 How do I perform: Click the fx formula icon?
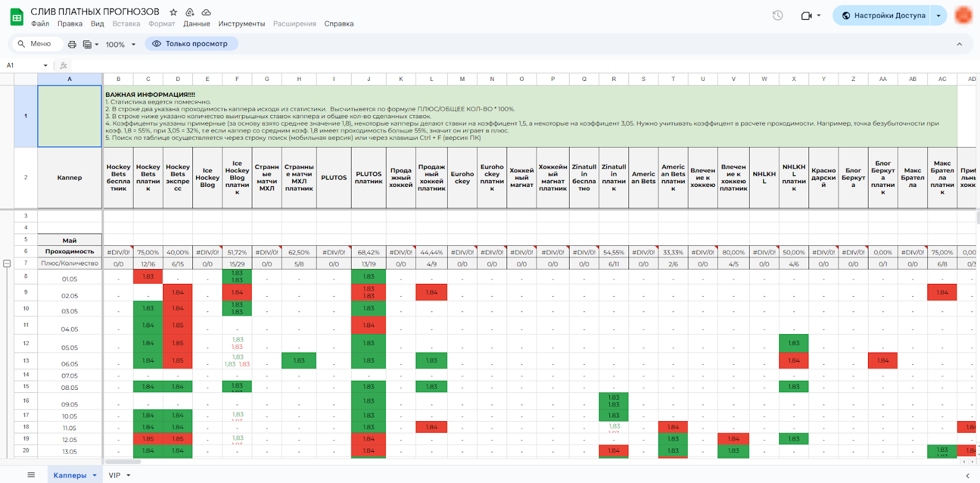(x=64, y=65)
